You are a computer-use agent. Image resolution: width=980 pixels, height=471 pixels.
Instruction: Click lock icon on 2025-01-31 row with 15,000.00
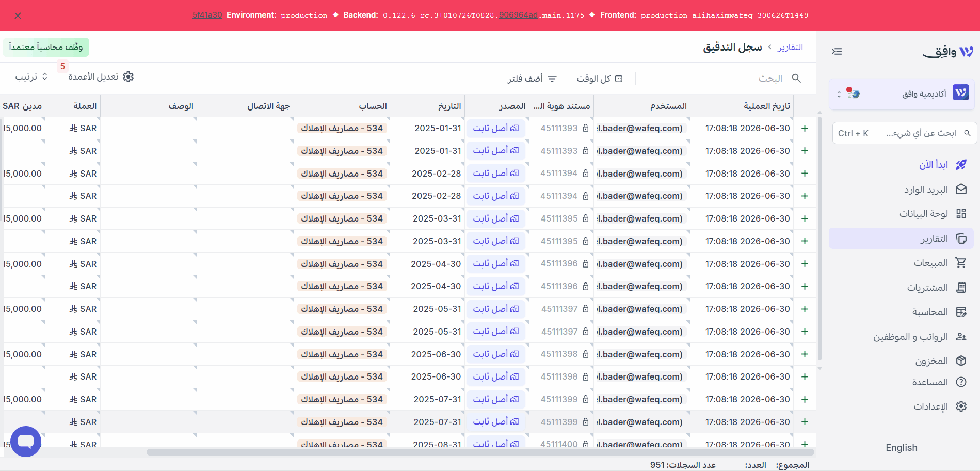[x=585, y=128]
